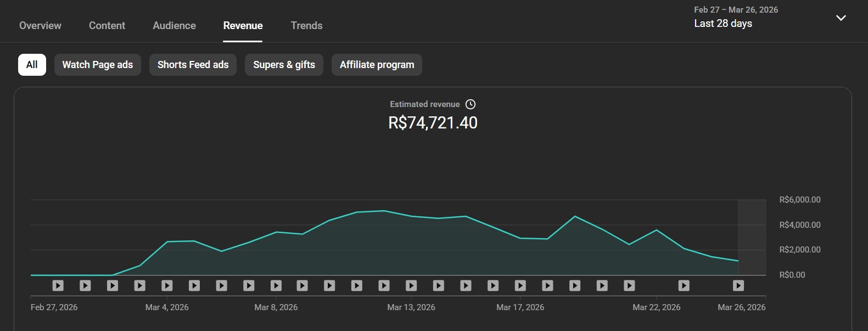This screenshot has height=331, width=868.
Task: Select the video marker above Mar 8, 2026
Action: point(276,285)
